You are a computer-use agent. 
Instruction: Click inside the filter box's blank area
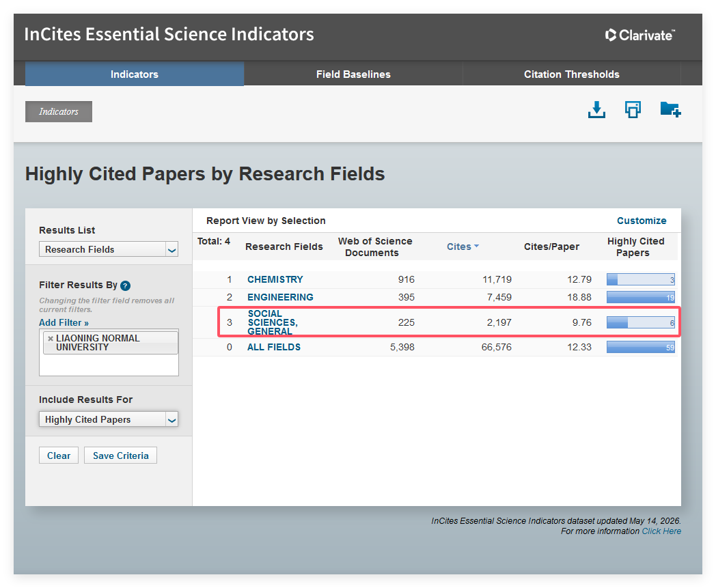[109, 365]
